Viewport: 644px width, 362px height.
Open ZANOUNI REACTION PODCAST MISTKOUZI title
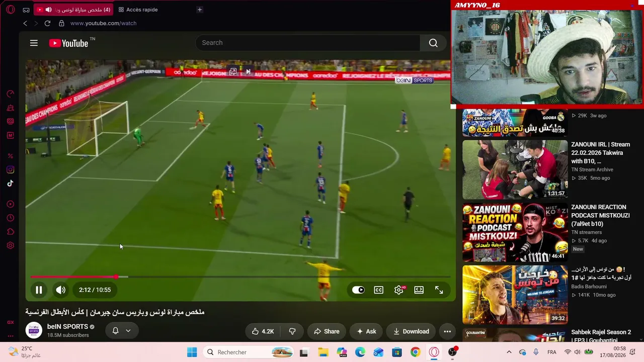tap(600, 215)
